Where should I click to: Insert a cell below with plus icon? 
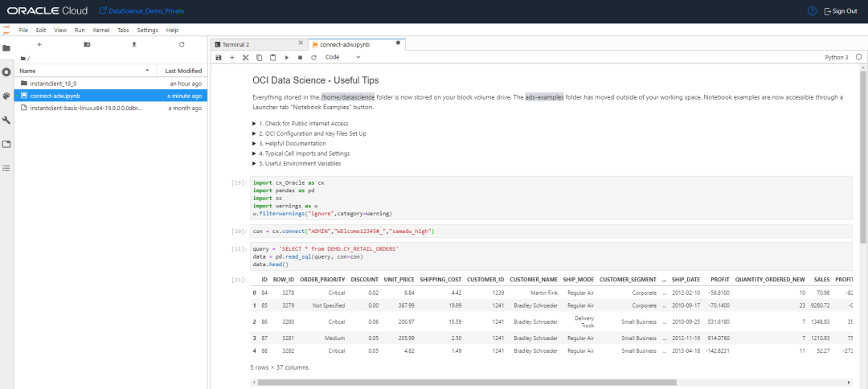[x=232, y=57]
